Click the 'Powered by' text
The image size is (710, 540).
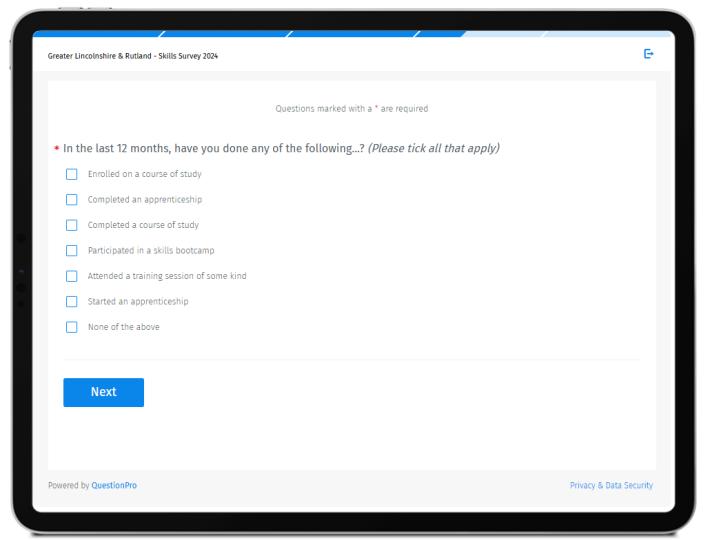pos(68,485)
